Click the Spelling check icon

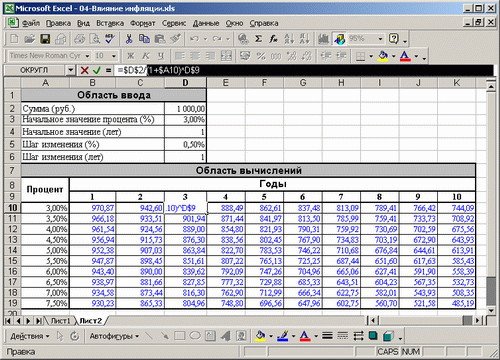[x=110, y=39]
